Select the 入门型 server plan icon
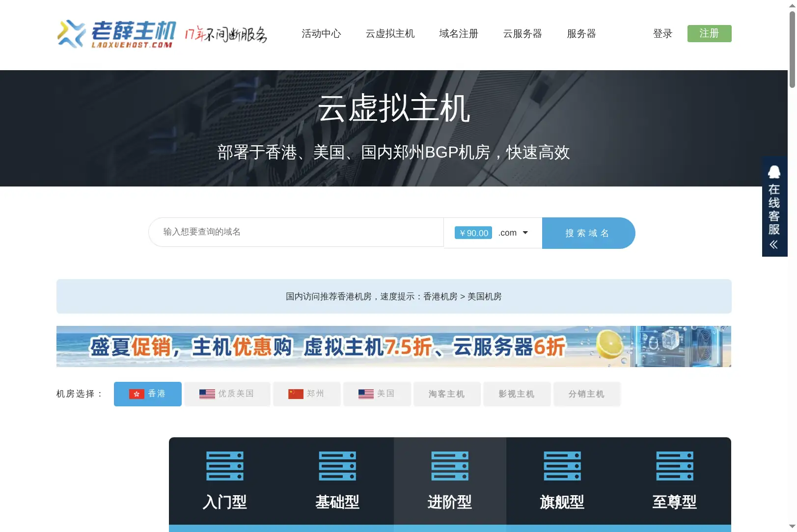Viewport: 797px width, 532px height. tap(225, 466)
